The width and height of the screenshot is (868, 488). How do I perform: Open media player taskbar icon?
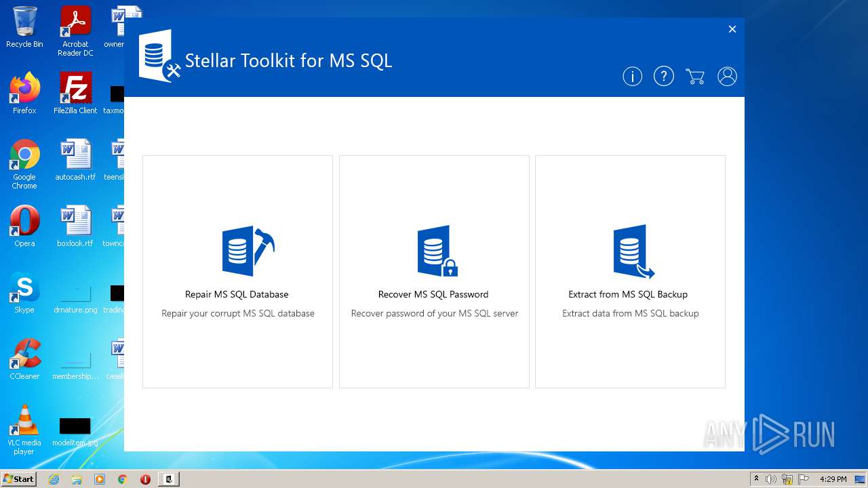pyautogui.click(x=100, y=479)
